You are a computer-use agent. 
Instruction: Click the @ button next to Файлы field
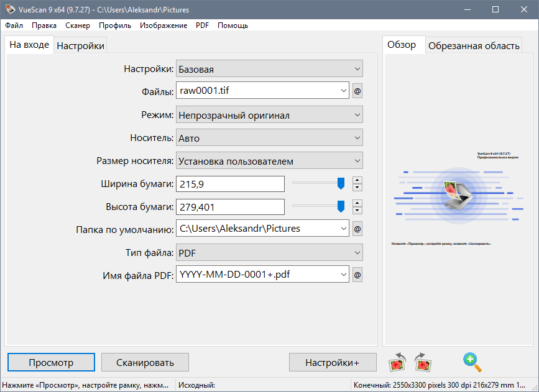click(357, 91)
